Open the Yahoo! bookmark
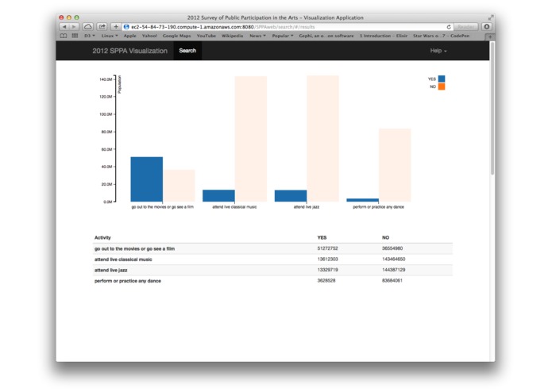The image size is (552, 392). [x=149, y=36]
